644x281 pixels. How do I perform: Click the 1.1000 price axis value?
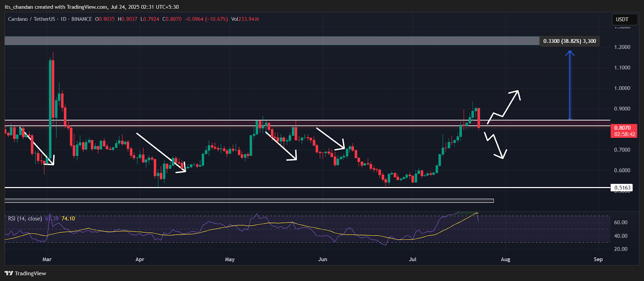click(x=622, y=68)
